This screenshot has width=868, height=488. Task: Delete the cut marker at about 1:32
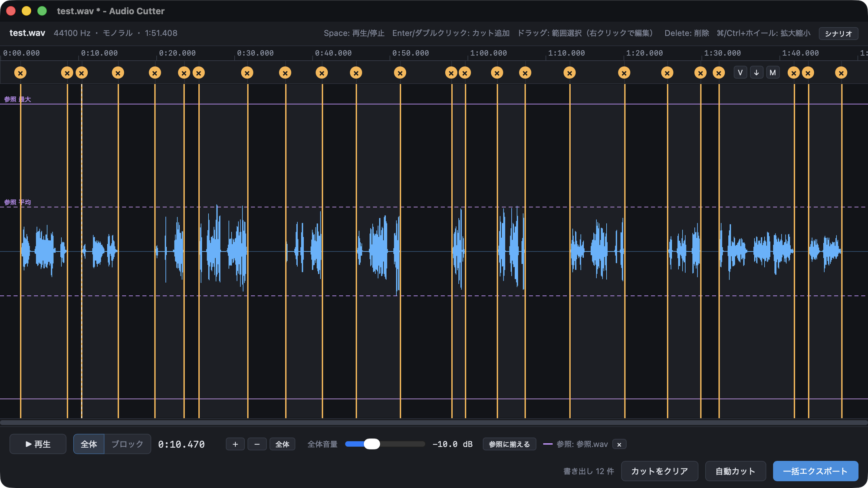point(719,73)
